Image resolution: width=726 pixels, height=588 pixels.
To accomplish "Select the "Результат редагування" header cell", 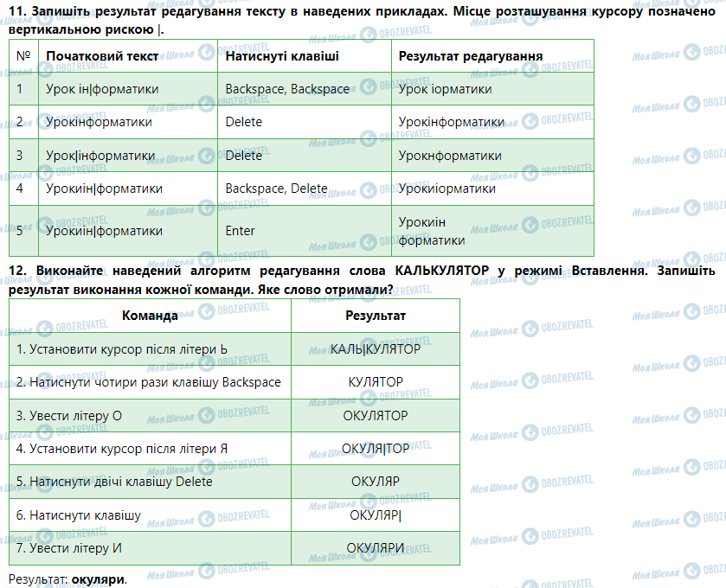I will [471, 56].
